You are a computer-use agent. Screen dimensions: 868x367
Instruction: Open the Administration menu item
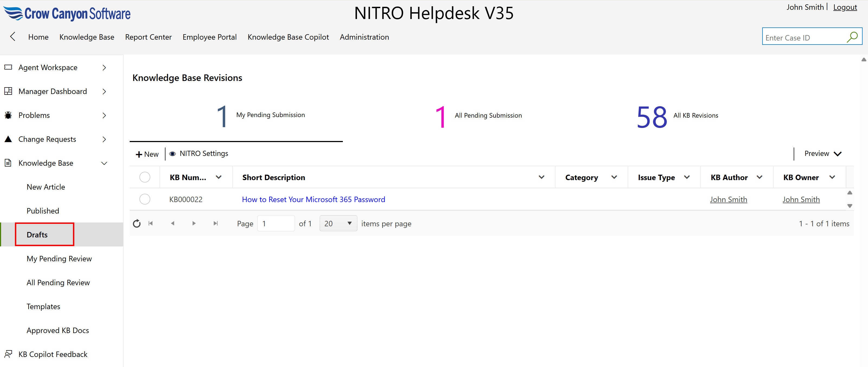tap(364, 37)
